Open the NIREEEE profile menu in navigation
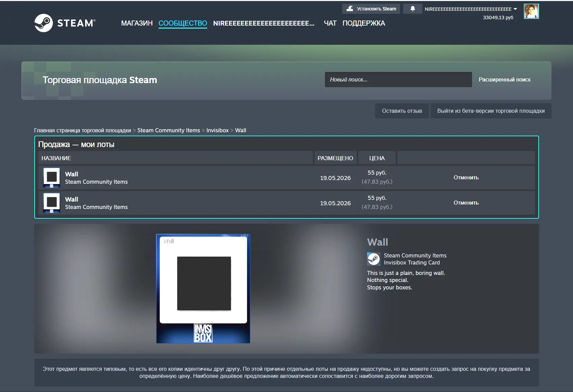 [264, 23]
